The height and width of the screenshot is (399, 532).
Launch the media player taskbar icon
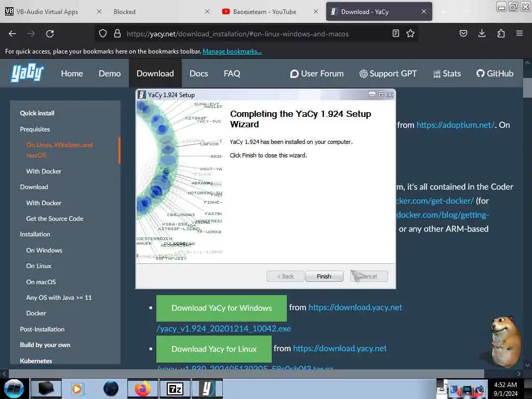[78, 389]
